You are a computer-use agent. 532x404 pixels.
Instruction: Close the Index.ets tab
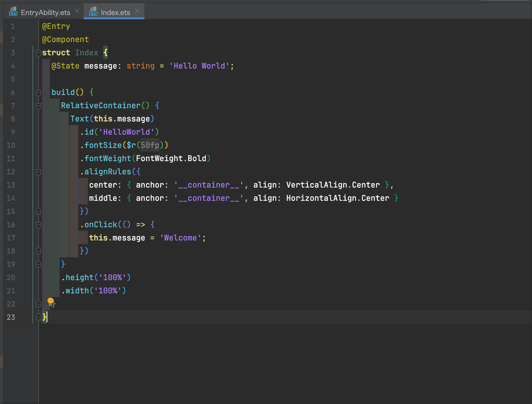[x=137, y=11]
